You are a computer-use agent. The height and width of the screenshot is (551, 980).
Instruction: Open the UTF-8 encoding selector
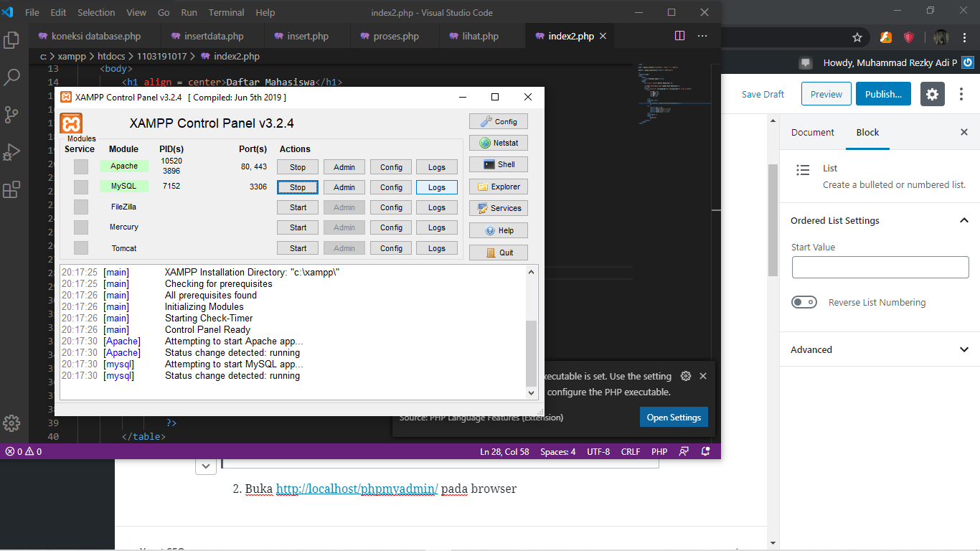click(598, 452)
